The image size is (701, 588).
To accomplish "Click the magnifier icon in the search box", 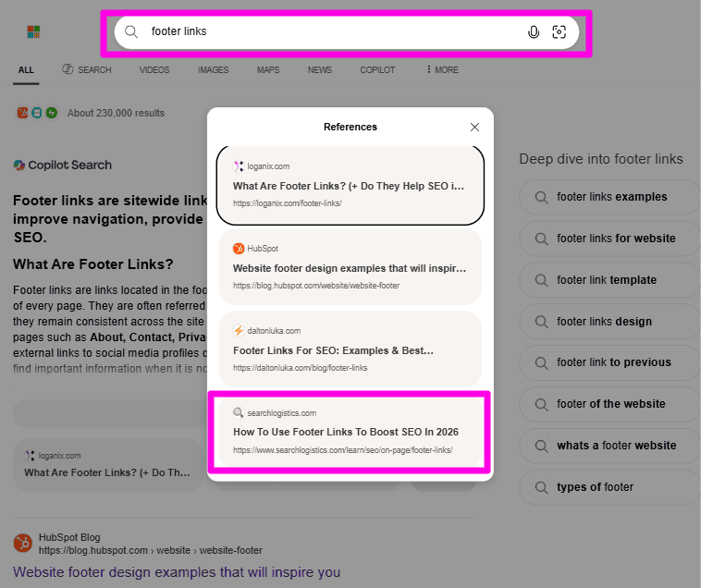I will pyautogui.click(x=131, y=31).
